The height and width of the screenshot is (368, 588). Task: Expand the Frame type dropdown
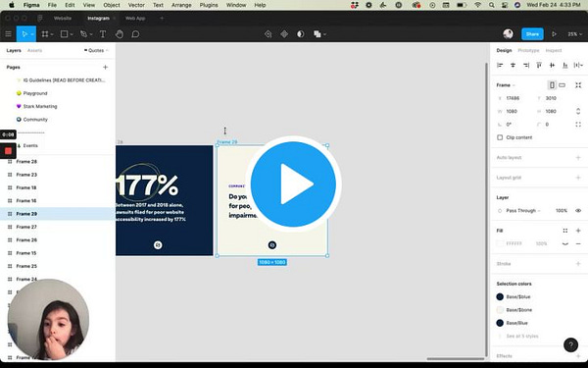[506, 85]
